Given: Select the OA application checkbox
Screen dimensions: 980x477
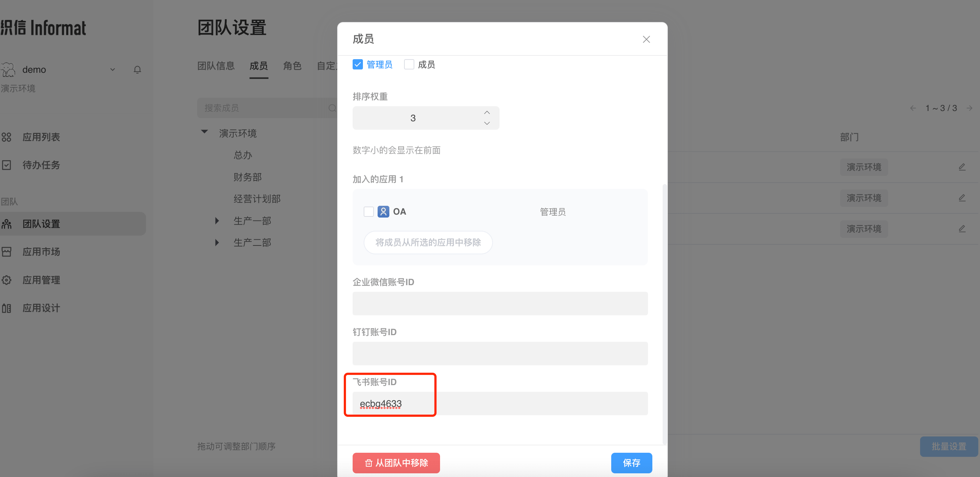Looking at the screenshot, I should [x=369, y=212].
